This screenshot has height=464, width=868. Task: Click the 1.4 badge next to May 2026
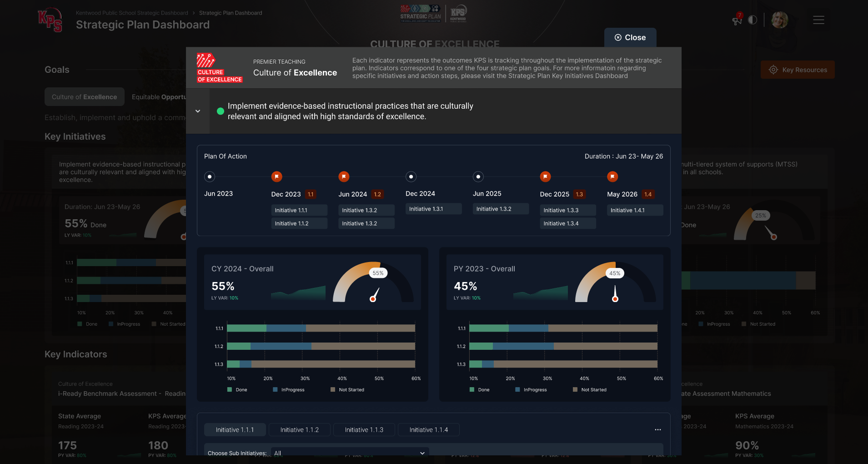648,194
